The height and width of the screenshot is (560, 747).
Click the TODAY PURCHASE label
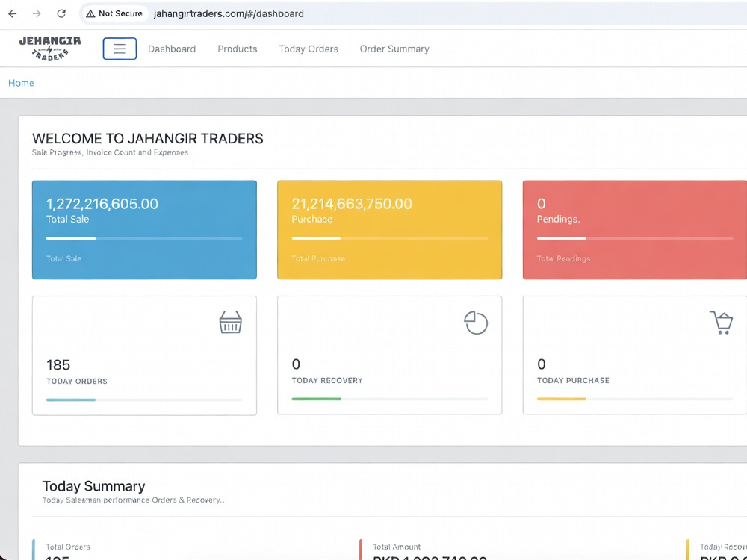click(x=573, y=381)
